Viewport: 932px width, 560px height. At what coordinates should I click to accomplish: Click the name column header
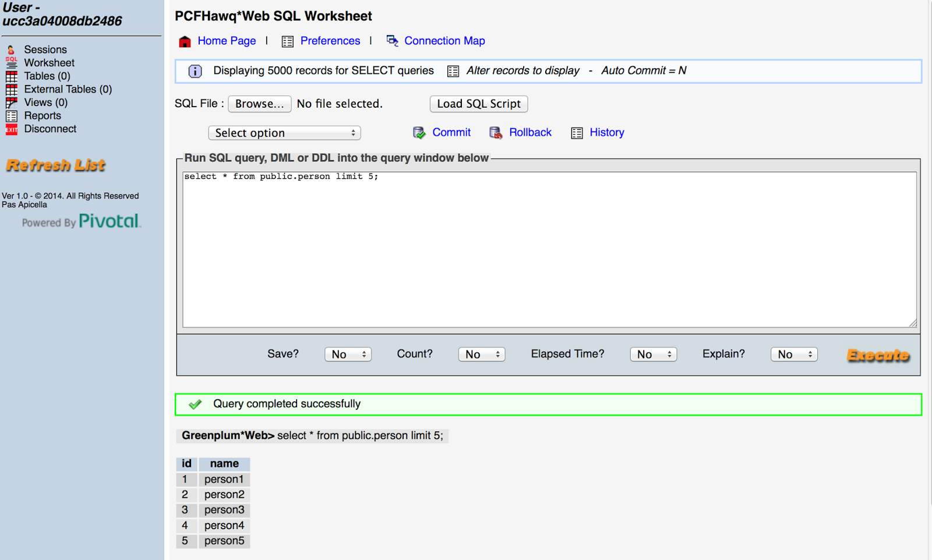(224, 464)
